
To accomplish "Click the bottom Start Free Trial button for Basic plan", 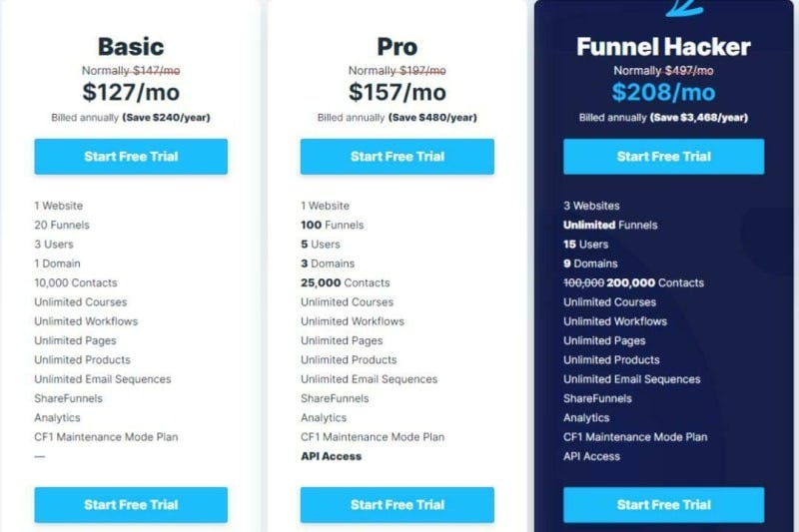I will pos(131,504).
